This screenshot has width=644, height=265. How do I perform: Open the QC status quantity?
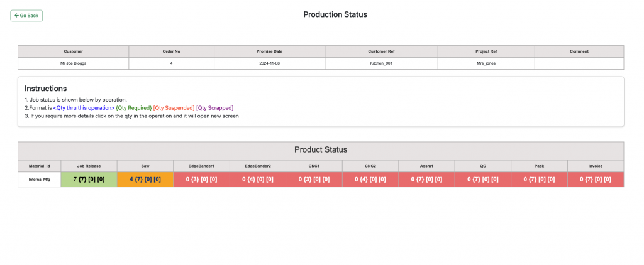click(483, 179)
